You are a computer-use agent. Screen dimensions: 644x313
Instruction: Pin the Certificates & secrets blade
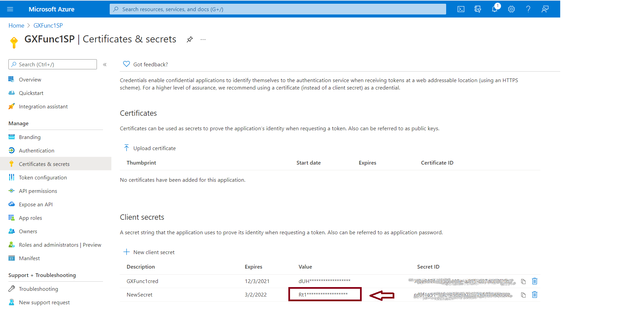click(190, 39)
